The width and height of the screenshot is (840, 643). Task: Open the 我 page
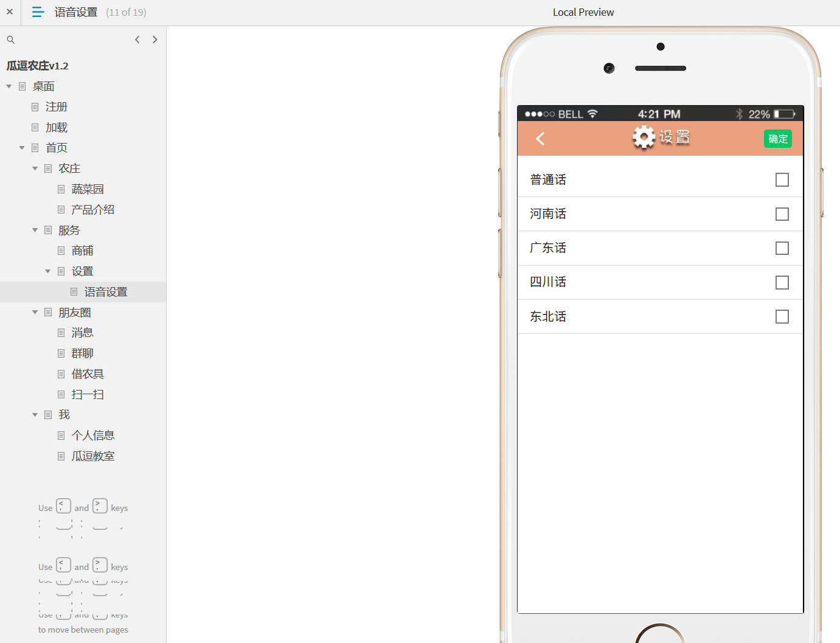(64, 415)
